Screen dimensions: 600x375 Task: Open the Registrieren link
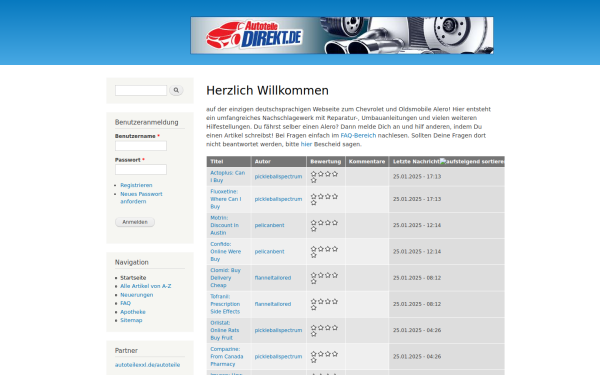tap(136, 185)
